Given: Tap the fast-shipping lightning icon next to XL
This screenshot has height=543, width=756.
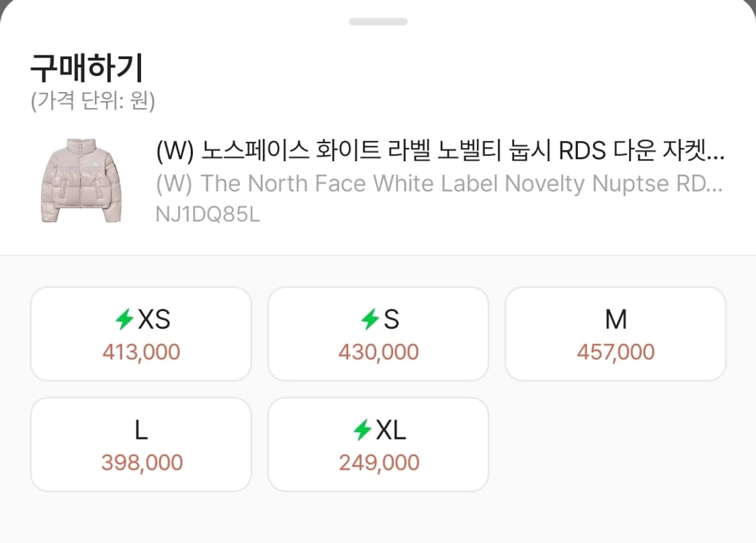Looking at the screenshot, I should coord(360,429).
